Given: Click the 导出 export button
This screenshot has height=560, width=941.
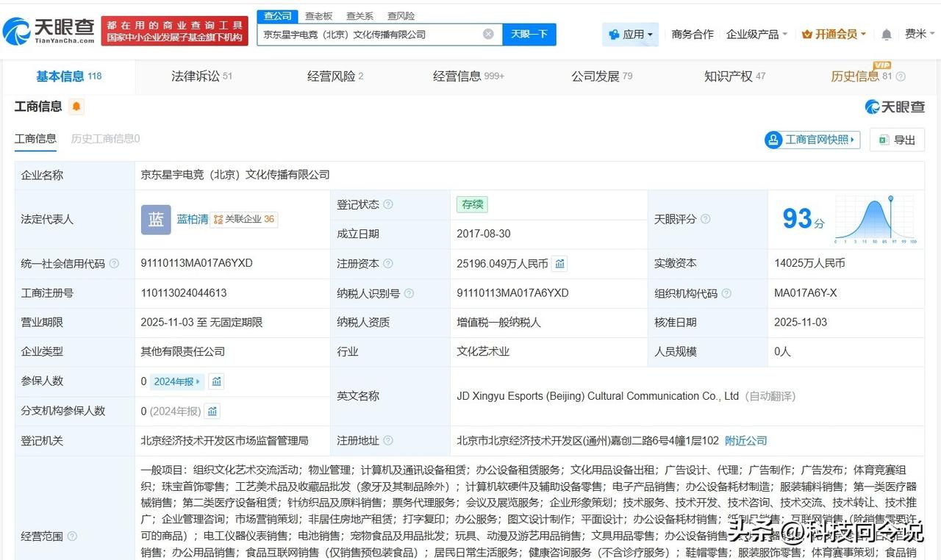Looking at the screenshot, I should click(x=897, y=140).
